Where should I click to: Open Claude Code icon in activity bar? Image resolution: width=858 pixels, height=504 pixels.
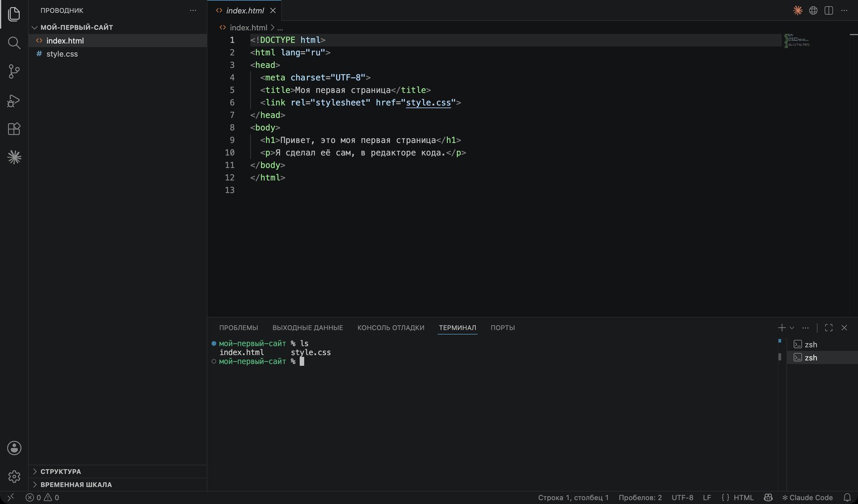14,157
